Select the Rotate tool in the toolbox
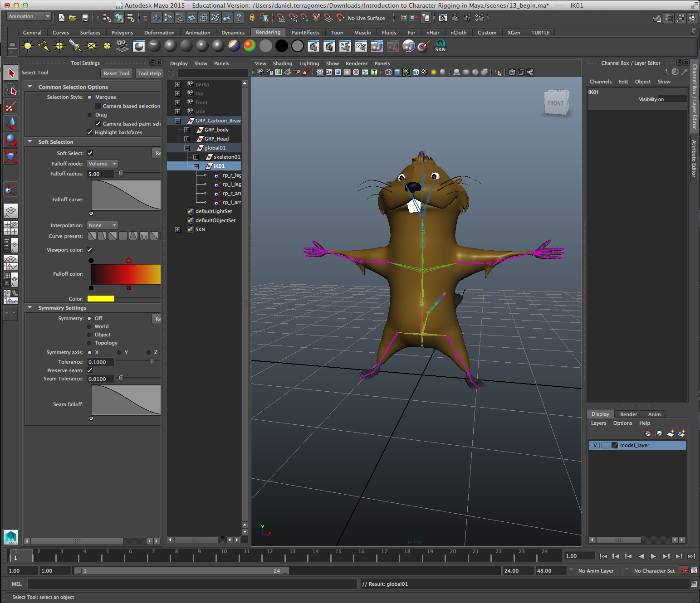 (x=10, y=140)
